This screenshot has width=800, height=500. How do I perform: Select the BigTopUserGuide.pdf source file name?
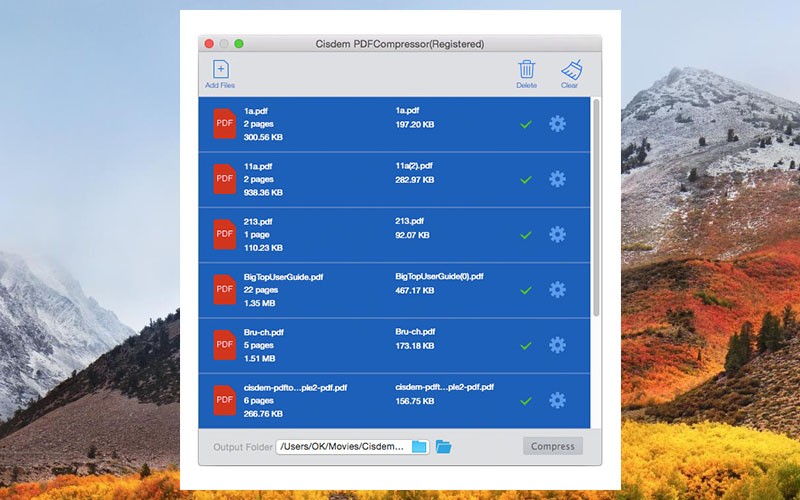pos(283,277)
